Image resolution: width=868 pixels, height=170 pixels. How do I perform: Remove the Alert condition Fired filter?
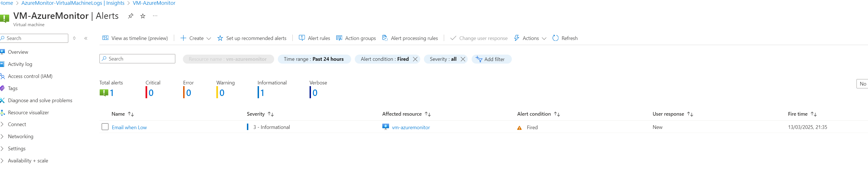tap(415, 59)
